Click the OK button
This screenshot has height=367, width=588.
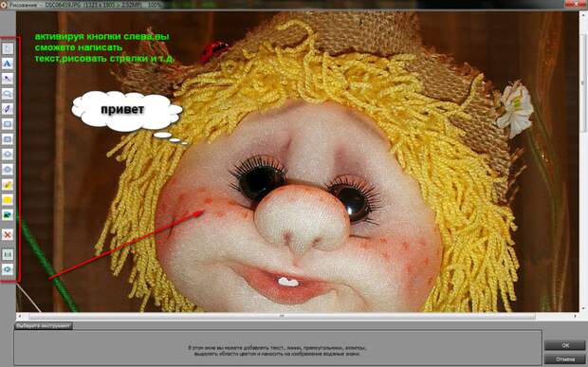[x=564, y=345]
